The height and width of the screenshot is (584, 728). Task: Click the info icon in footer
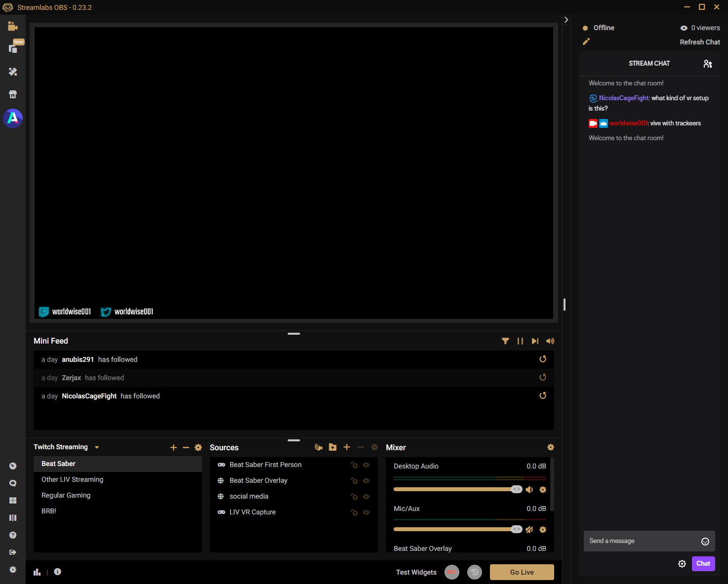(x=57, y=572)
